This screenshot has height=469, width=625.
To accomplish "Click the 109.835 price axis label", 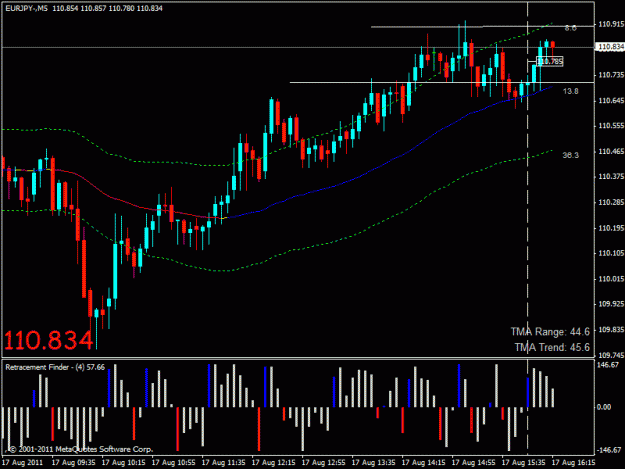I will tap(611, 330).
